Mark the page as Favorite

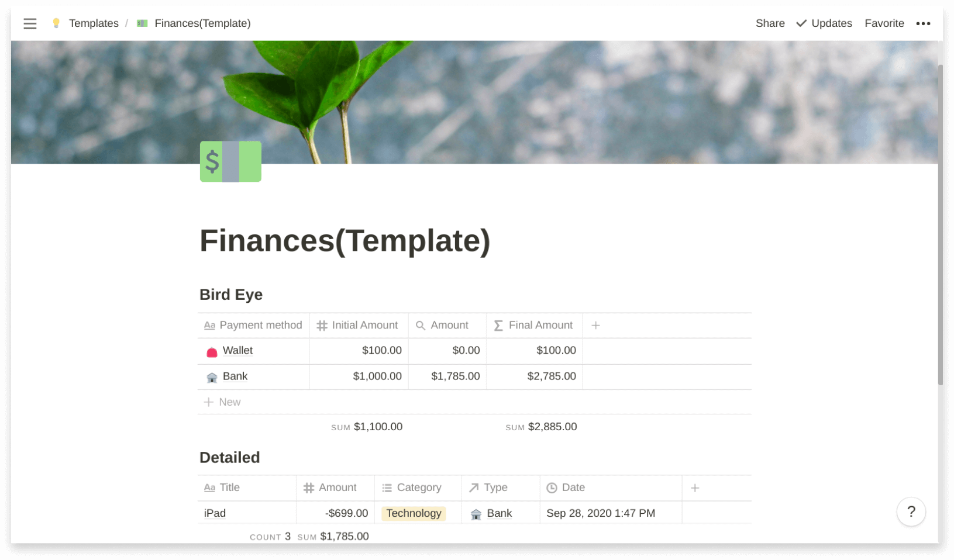(884, 23)
